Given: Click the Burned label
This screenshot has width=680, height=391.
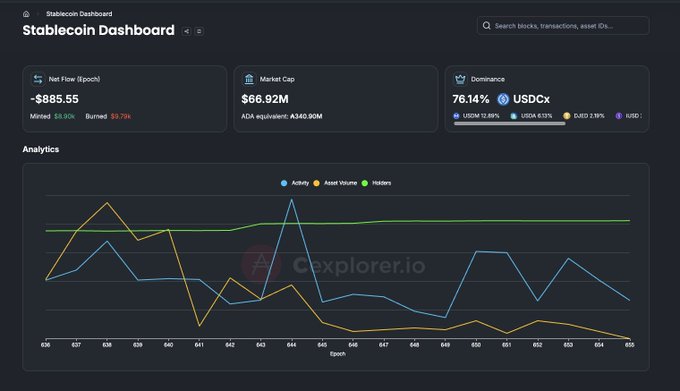Looking at the screenshot, I should click(x=96, y=116).
